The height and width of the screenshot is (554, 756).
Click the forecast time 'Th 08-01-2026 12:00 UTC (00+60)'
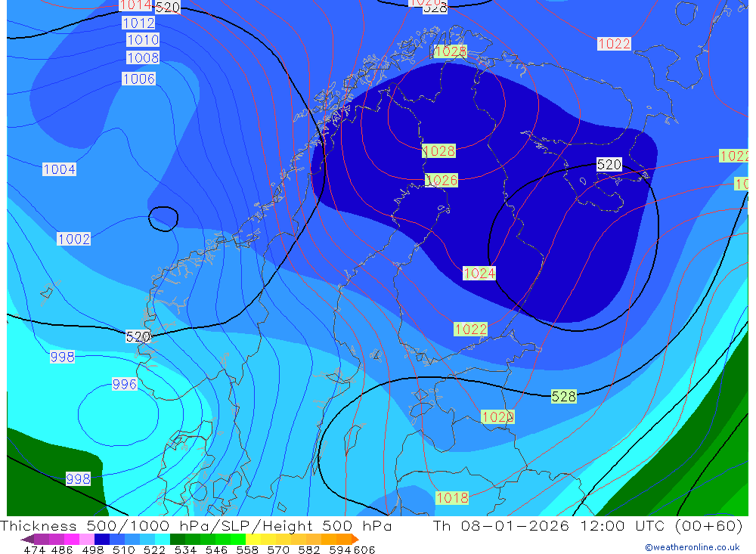point(587,525)
